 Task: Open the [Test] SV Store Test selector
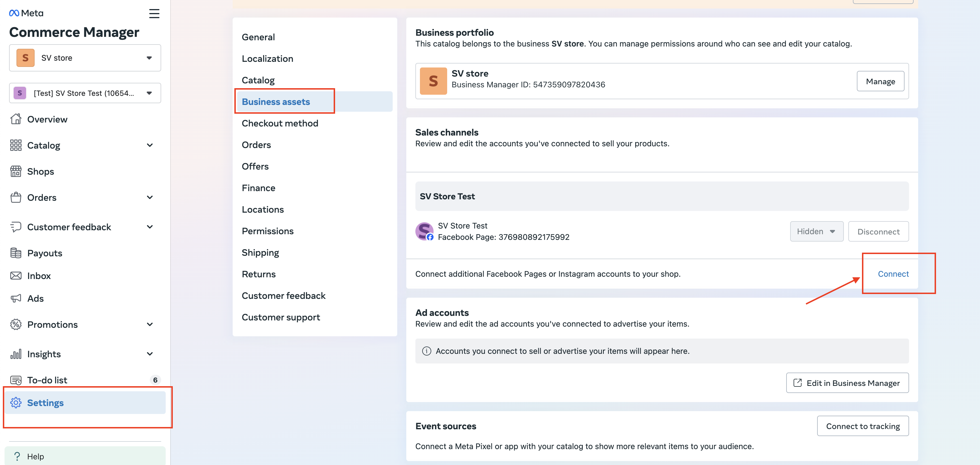pyautogui.click(x=85, y=93)
